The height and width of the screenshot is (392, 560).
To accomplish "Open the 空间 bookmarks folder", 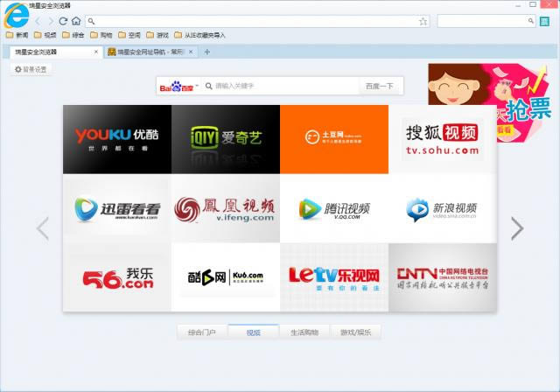I will (x=129, y=35).
